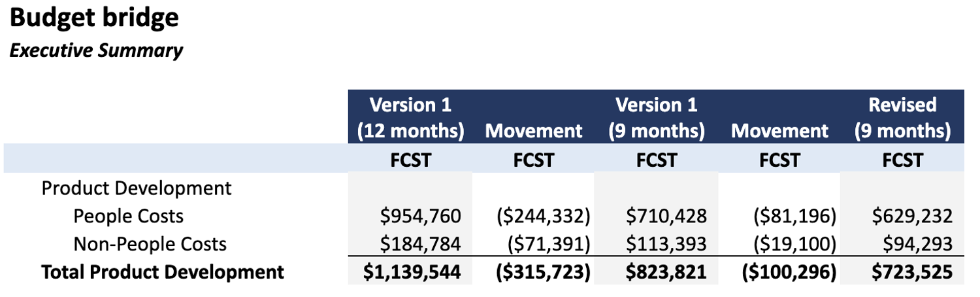This screenshot has width=980, height=297.
Task: Click the ($81,196) movement value
Action: tap(792, 216)
